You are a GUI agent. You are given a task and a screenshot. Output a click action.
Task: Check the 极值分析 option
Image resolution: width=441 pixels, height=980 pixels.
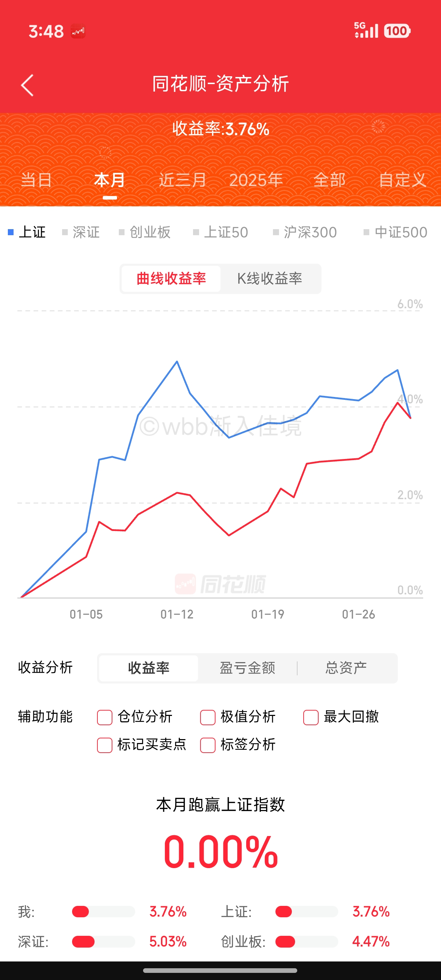tap(208, 717)
